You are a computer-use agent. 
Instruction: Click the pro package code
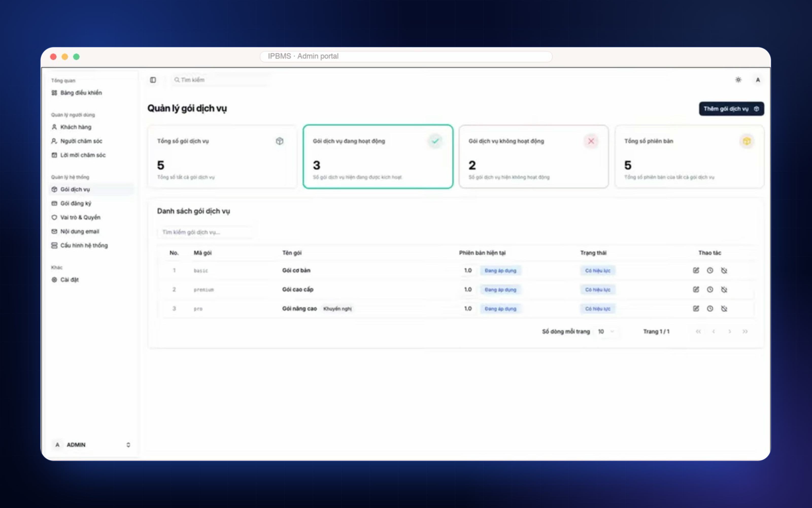tap(198, 309)
